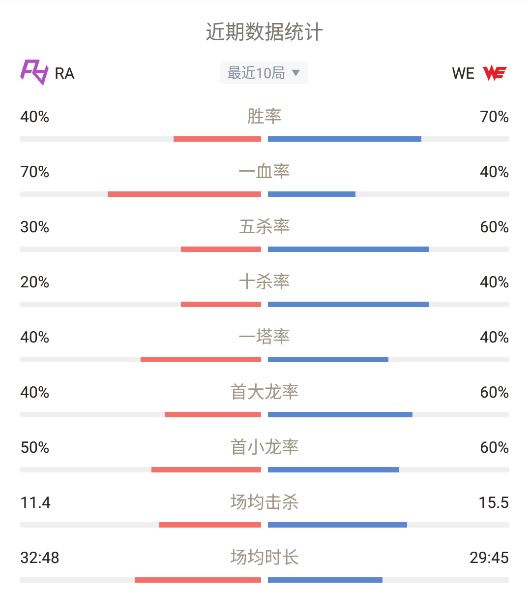
Task: Click the blue WE bar under 十杀率
Action: click(x=348, y=305)
